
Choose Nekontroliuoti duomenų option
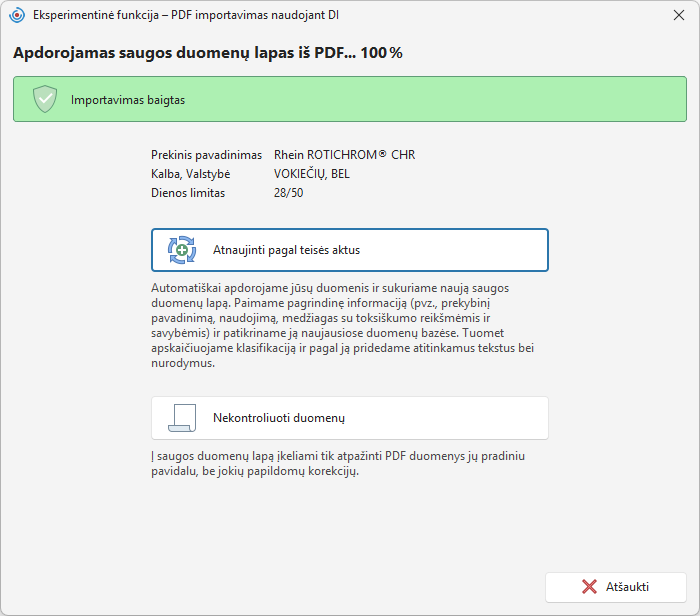pyautogui.click(x=350, y=418)
